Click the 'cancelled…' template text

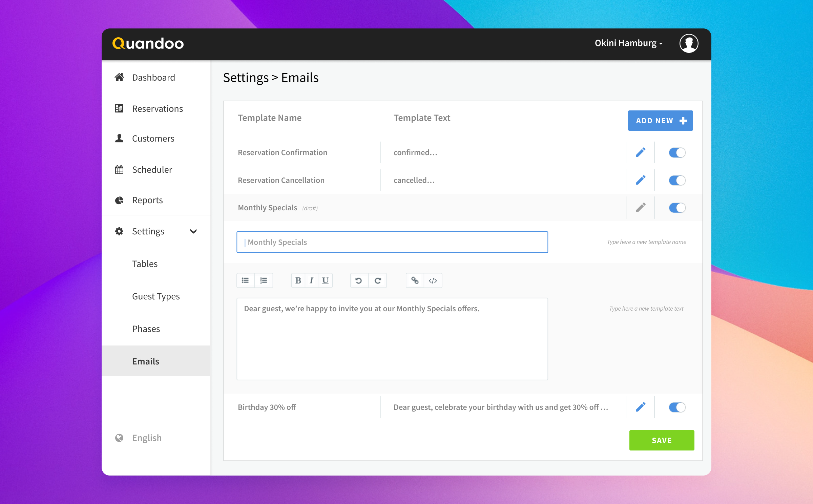(414, 180)
